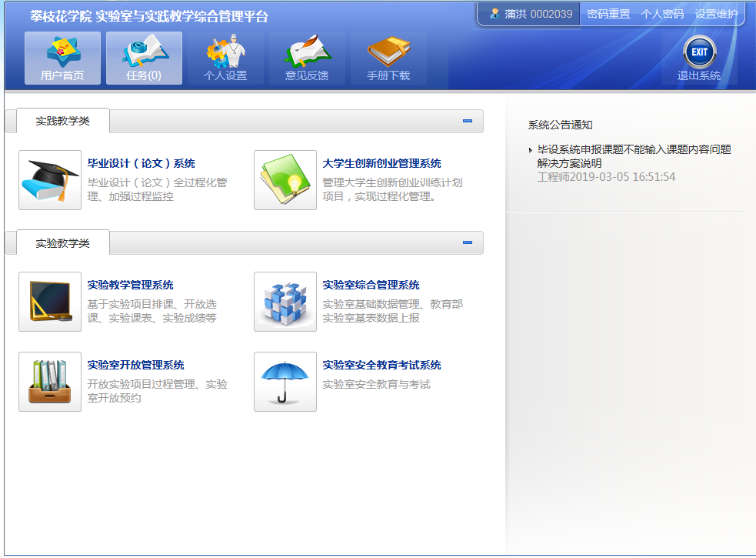Viewport: 756px width, 558px height.
Task: Click the graduation cap icon for 毕业设计系统
Action: pyautogui.click(x=50, y=180)
